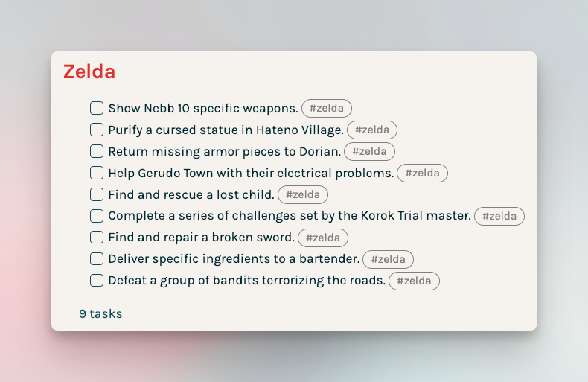This screenshot has width=588, height=382.
Task: Choose the #zelda tag on the Gerudo Town task
Action: 422,173
